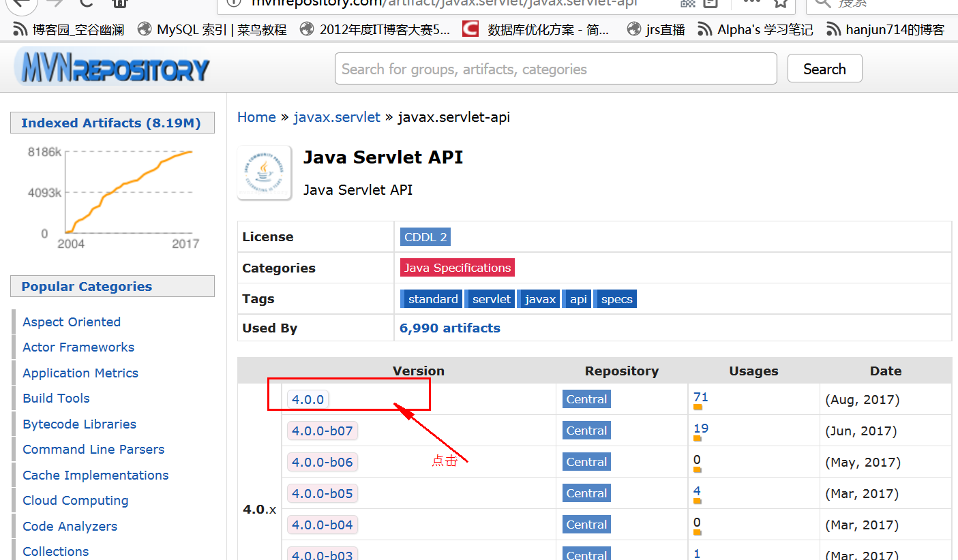Click Central badge in the 4.0.0-b06 row

(586, 462)
